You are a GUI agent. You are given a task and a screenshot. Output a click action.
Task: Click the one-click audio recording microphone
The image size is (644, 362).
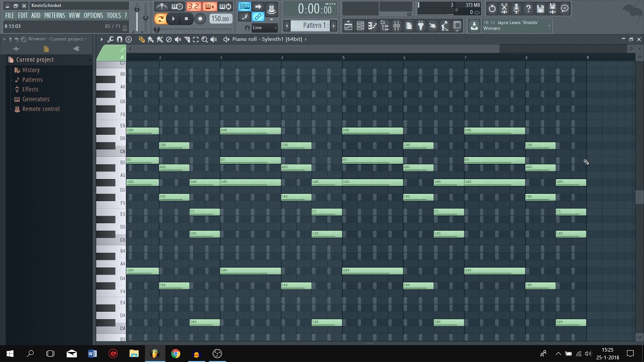[x=516, y=8]
